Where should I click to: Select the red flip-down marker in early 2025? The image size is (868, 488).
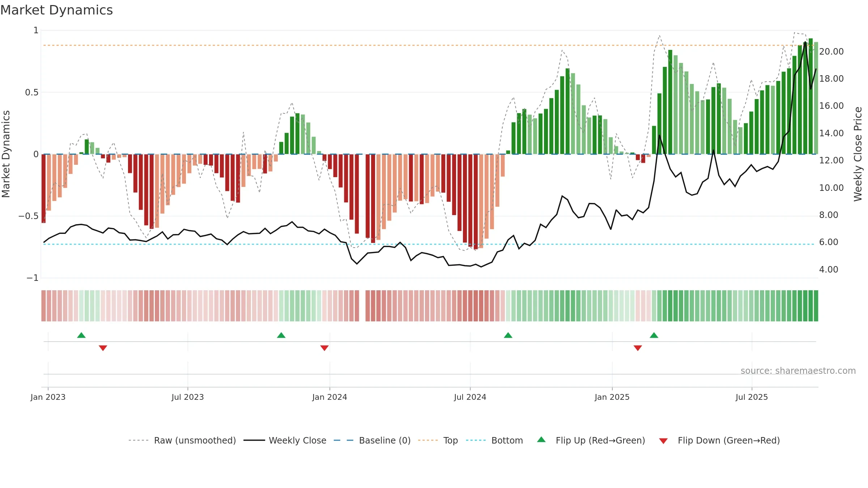coord(638,348)
